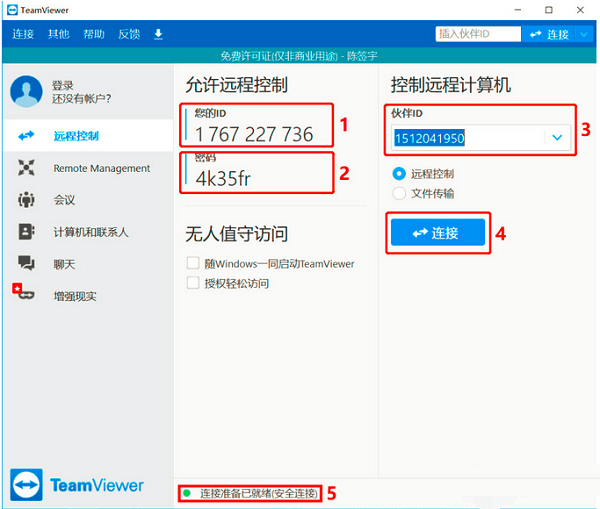Open the 其他 menu

59,34
